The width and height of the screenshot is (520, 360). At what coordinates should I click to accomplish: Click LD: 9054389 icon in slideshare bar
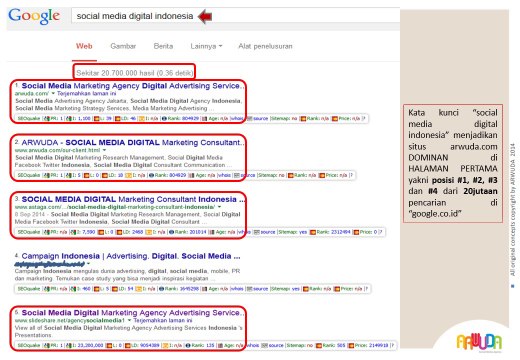(x=128, y=345)
